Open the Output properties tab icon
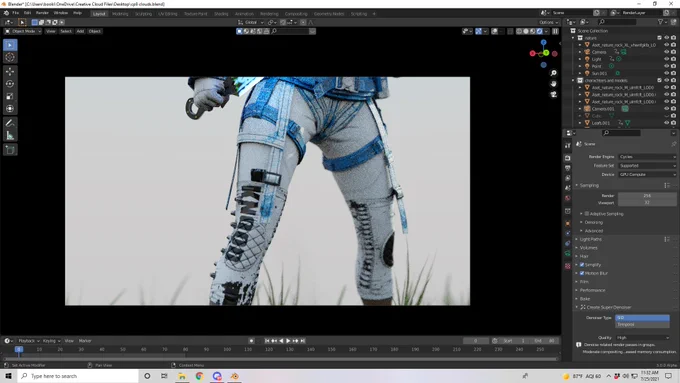680x383 pixels. pos(568,168)
